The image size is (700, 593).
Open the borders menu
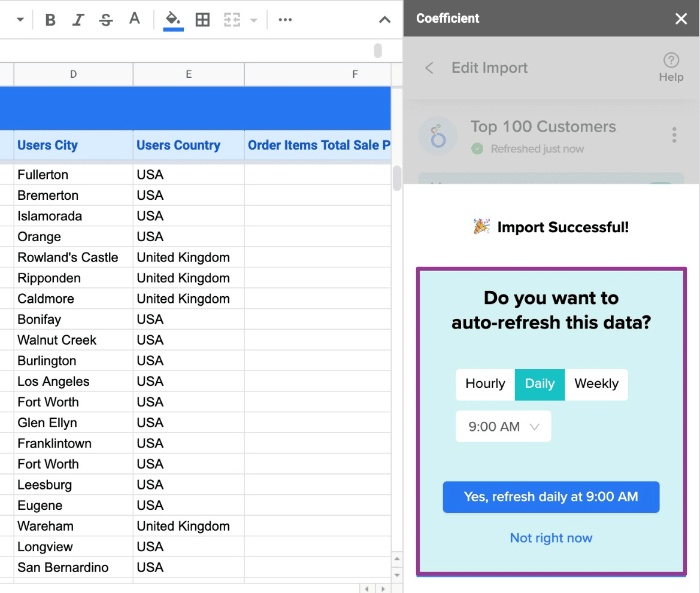pos(202,20)
